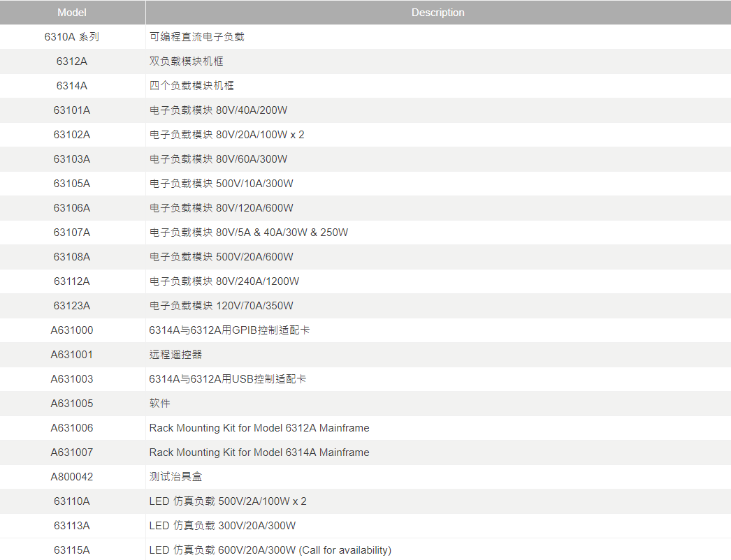Select the 6310A 系列 model cell

[72, 37]
